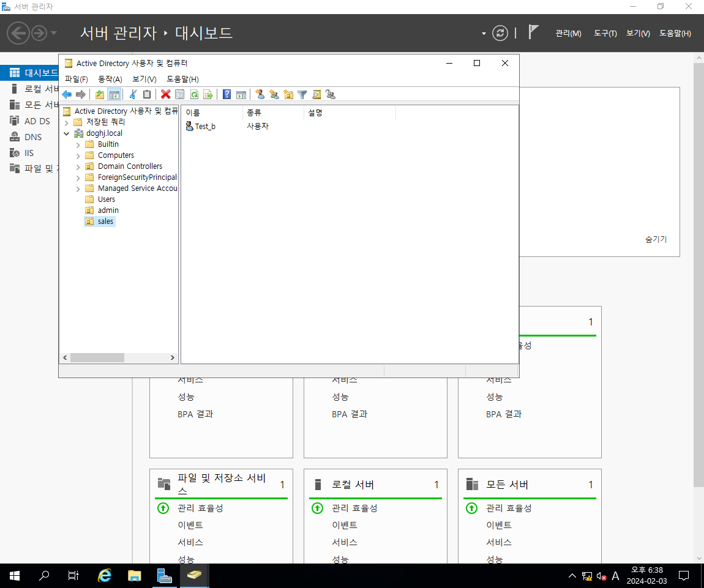Screen dimensions: 704x588
Task: Expand the Computers tree node
Action: 78,156
